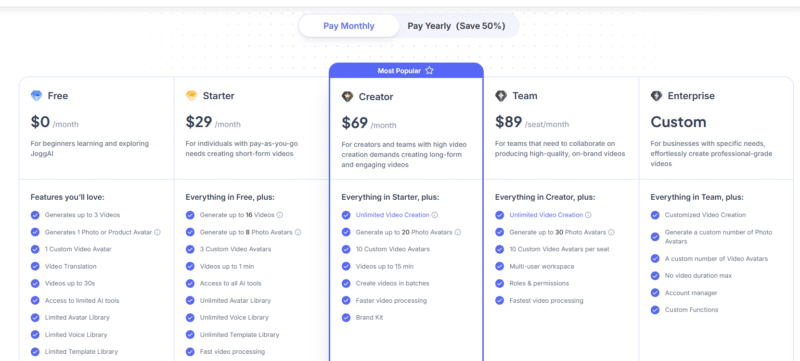This screenshot has width=800, height=361.
Task: Open Unlimited Video Creation link in Team
Action: 546,215
